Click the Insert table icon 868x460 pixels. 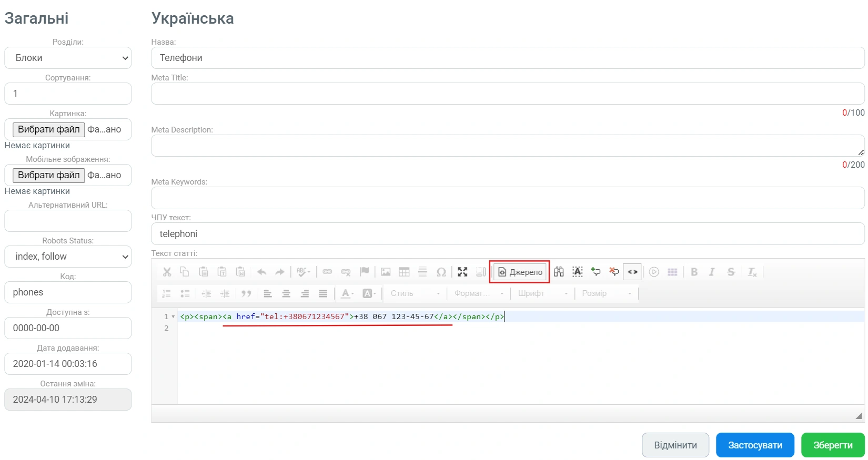pyautogui.click(x=404, y=272)
